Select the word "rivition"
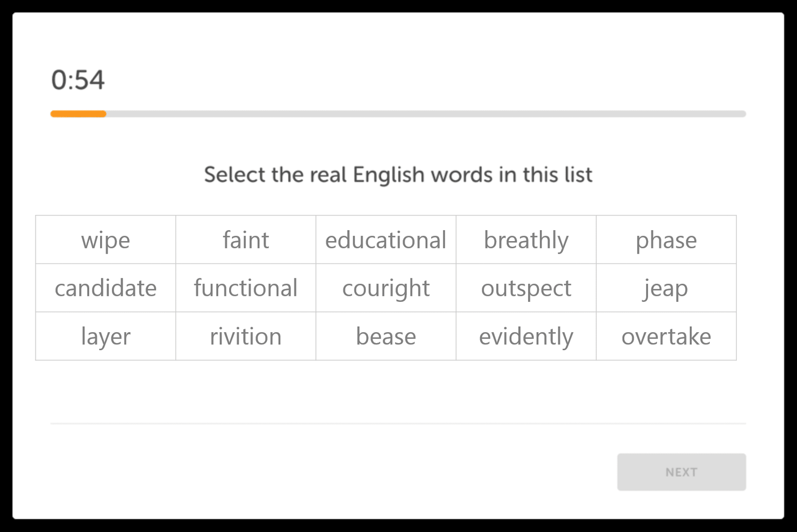Viewport: 797px width, 532px height. pos(246,336)
